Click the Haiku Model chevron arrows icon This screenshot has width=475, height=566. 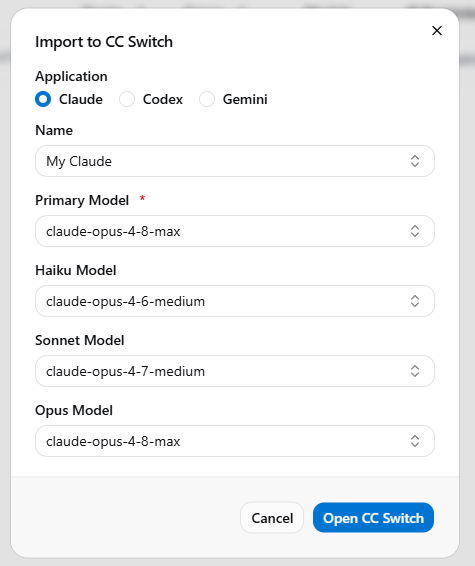point(415,301)
